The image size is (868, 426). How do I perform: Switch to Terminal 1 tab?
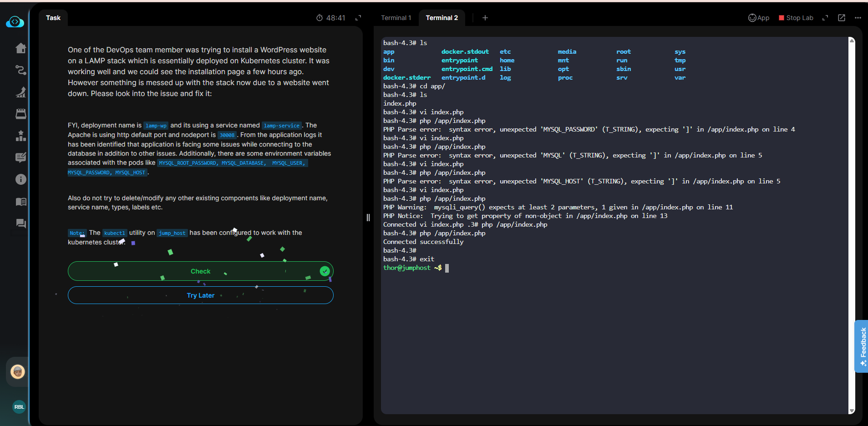tap(396, 18)
